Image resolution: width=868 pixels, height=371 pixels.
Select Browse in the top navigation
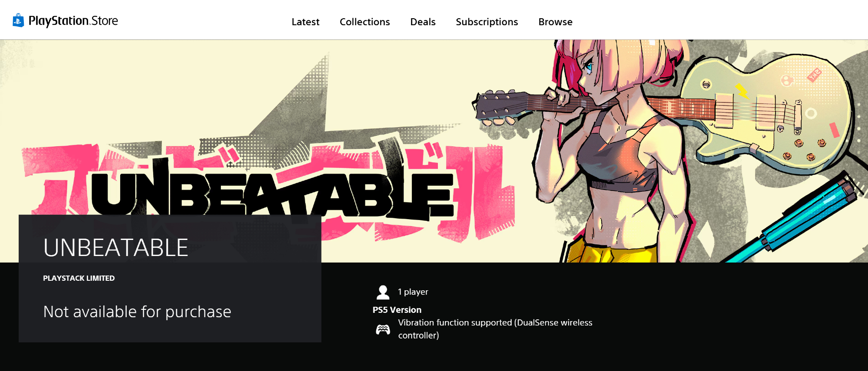coord(556,22)
